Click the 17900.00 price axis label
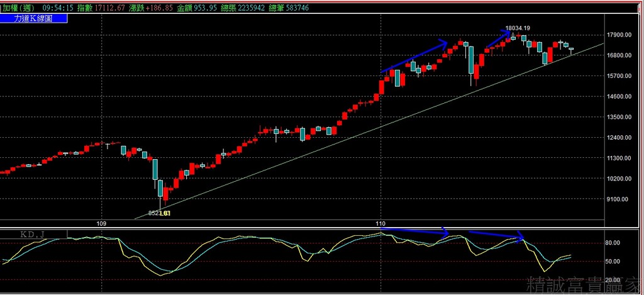This screenshot has height=295, width=644. click(x=619, y=35)
